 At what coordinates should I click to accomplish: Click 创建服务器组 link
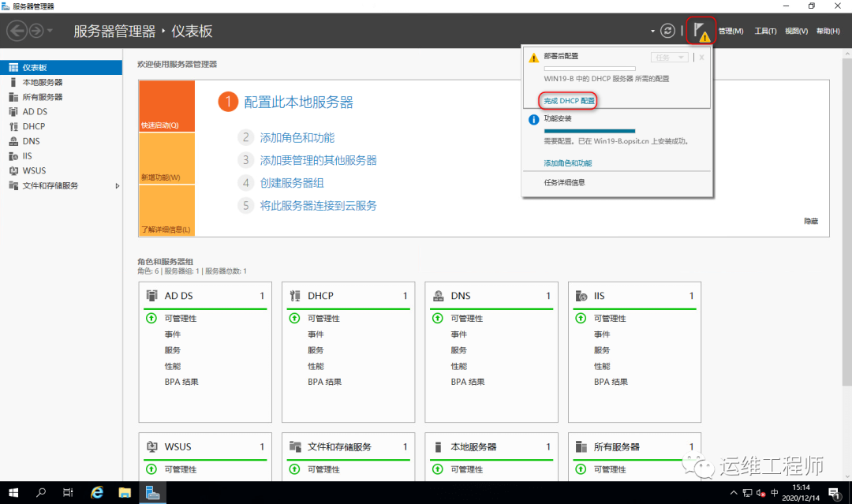pos(292,183)
